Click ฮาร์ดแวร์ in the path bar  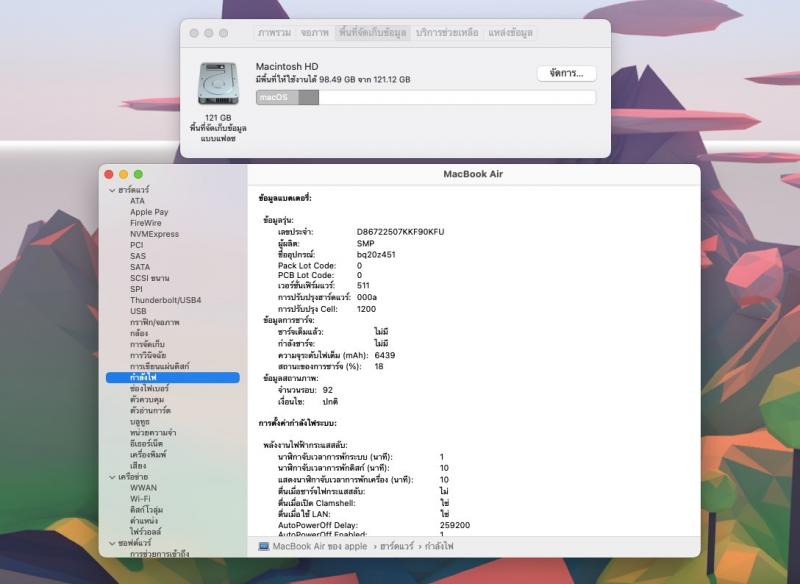(x=397, y=546)
